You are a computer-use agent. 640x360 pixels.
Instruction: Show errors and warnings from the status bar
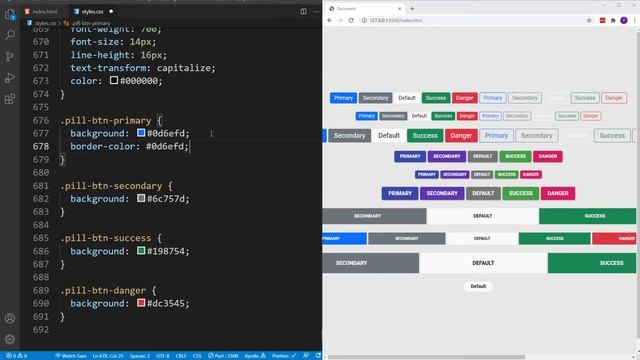pos(16,356)
